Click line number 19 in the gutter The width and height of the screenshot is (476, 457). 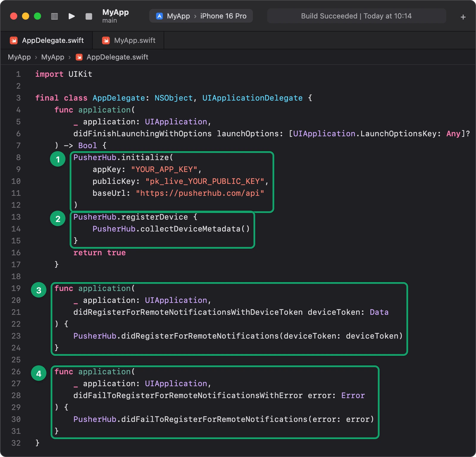tap(16, 288)
